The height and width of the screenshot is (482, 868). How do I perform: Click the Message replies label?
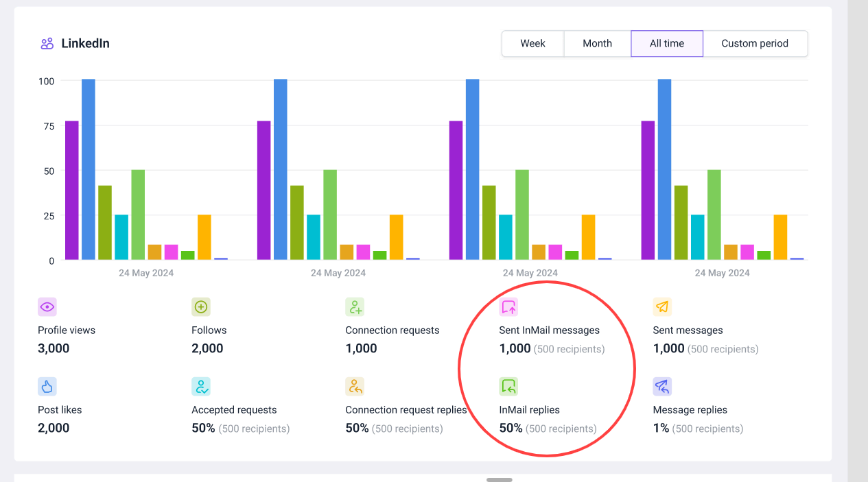690,410
